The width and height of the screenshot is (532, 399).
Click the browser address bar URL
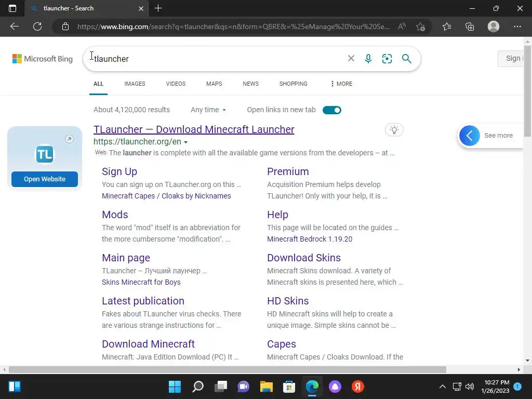click(x=233, y=26)
